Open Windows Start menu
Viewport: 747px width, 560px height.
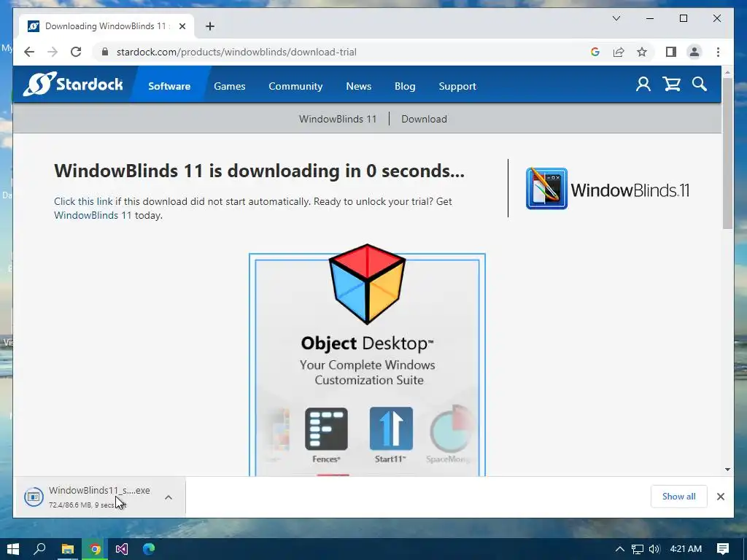point(13,549)
